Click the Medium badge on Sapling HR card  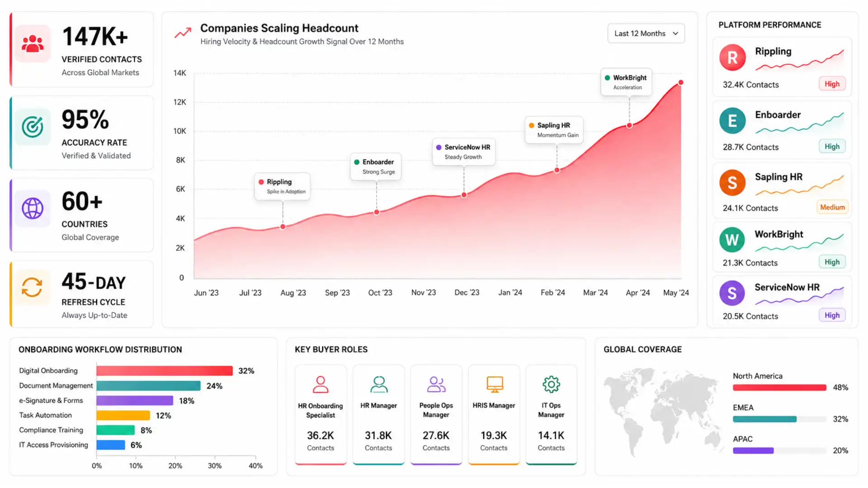click(x=832, y=207)
